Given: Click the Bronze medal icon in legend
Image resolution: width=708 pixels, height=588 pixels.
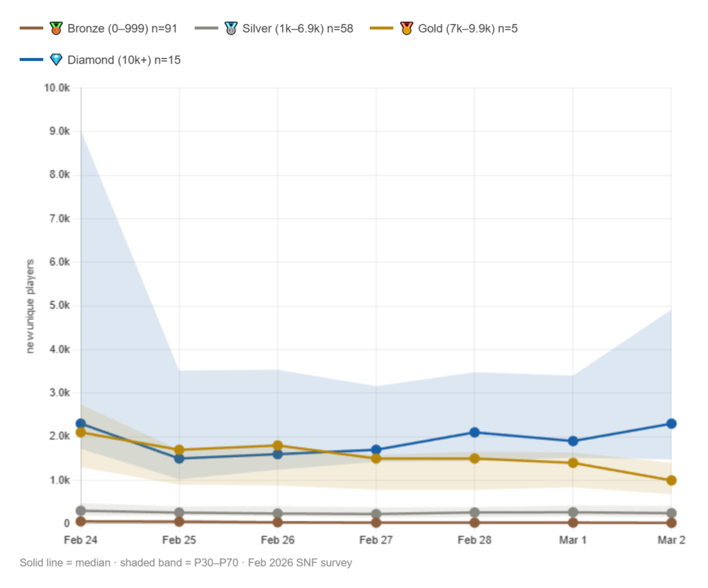Looking at the screenshot, I should pos(57,28).
